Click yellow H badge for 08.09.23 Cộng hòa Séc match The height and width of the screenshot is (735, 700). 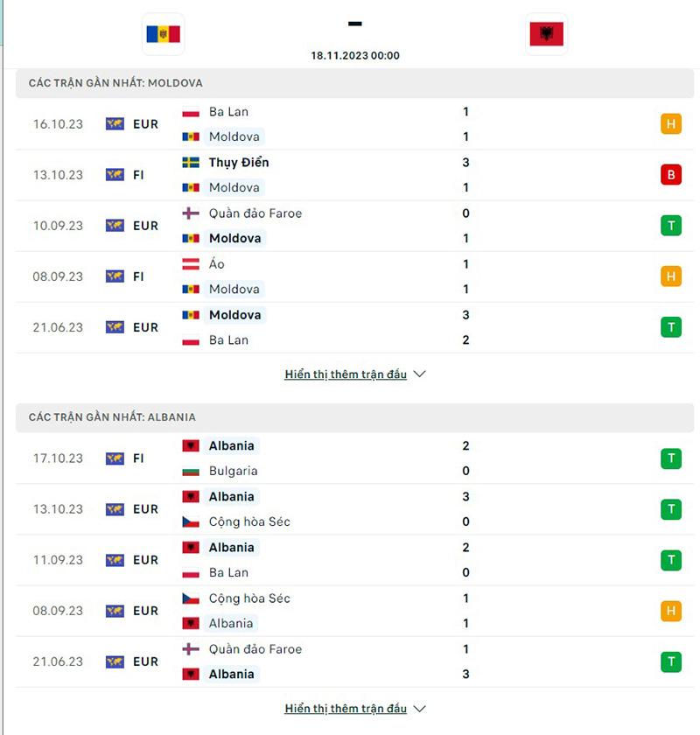[671, 611]
